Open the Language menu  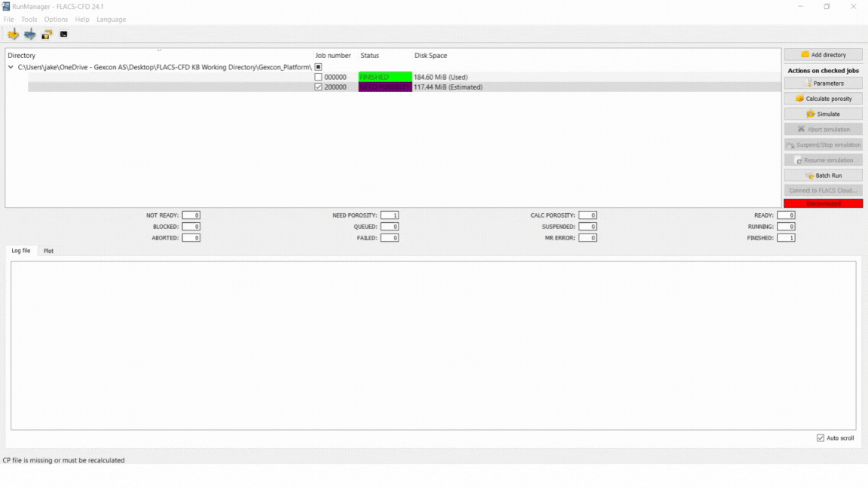112,20
